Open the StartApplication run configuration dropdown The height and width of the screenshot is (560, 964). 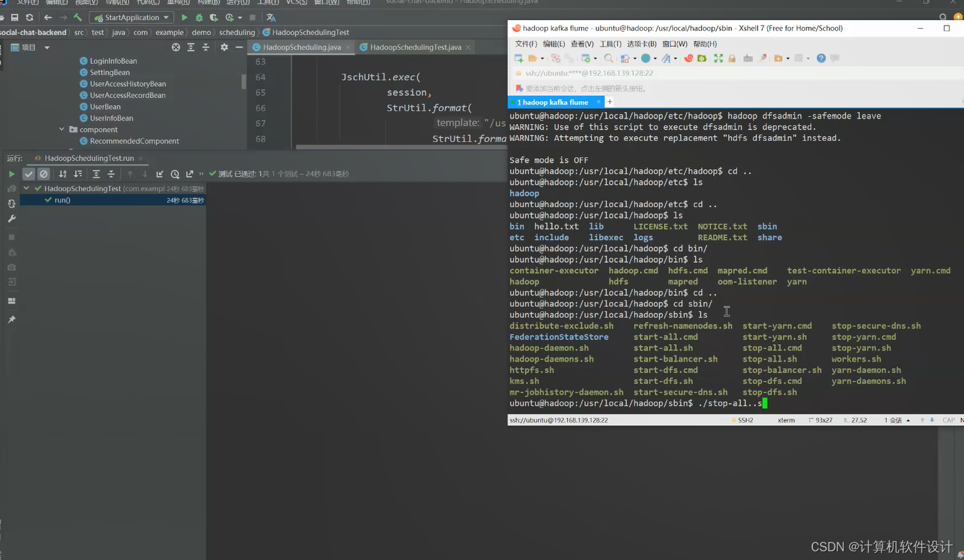tap(132, 17)
